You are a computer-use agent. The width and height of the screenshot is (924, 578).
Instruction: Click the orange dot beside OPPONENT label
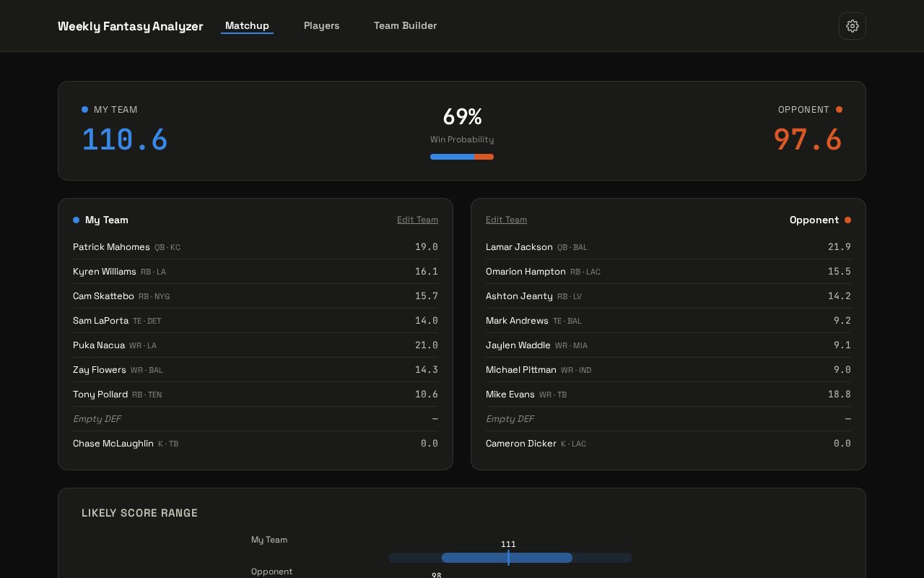click(x=839, y=110)
